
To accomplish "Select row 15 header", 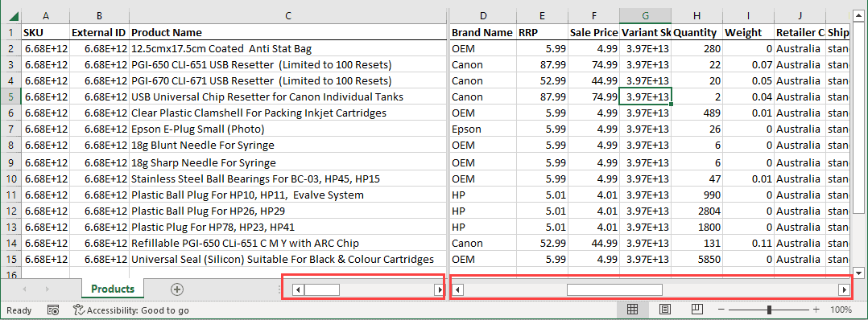I will tap(11, 259).
